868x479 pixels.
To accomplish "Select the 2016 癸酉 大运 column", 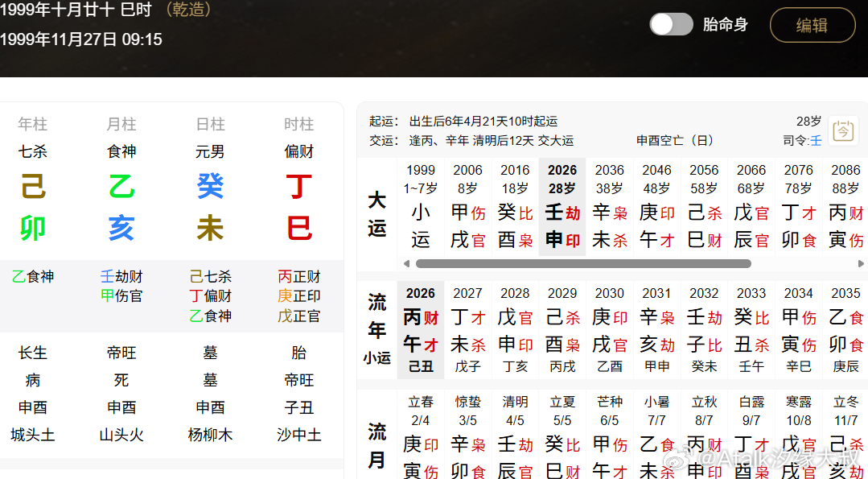I will click(515, 207).
